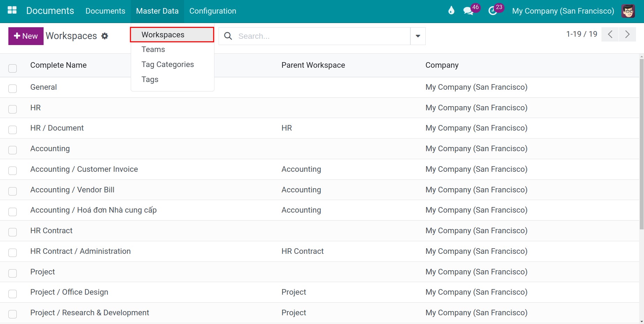Open the Documents menu item

pos(105,11)
